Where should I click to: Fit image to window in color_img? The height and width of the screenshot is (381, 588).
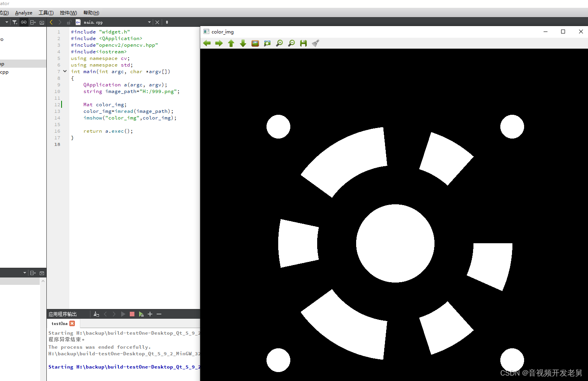[x=267, y=43]
